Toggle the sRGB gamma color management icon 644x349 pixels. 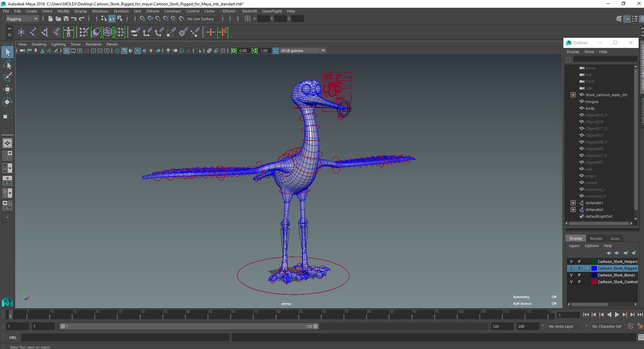tap(275, 51)
